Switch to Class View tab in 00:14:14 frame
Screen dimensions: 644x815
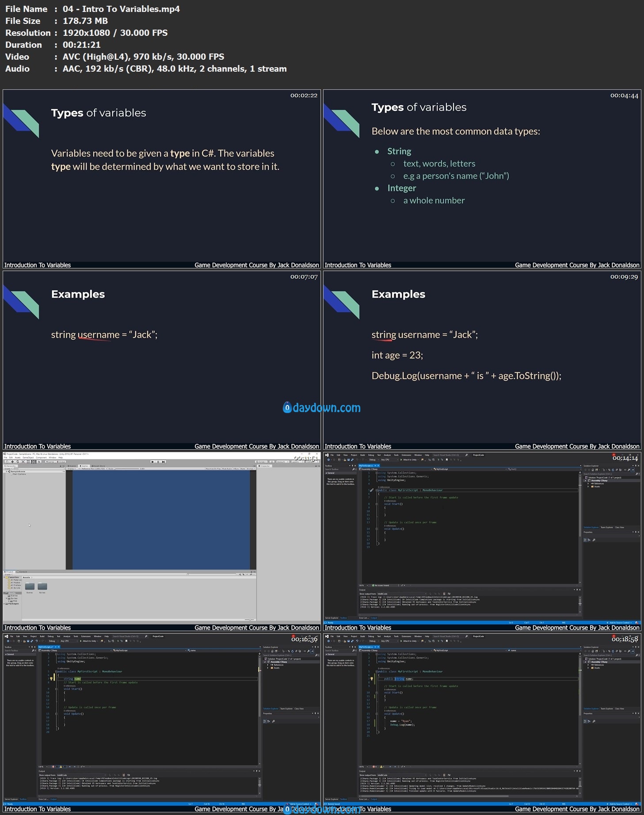[620, 527]
